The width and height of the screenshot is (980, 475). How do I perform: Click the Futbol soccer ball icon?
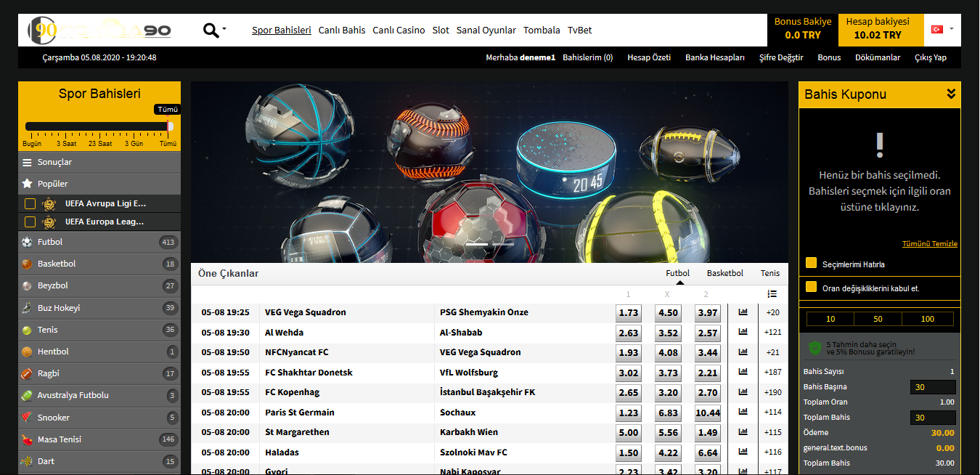[27, 242]
